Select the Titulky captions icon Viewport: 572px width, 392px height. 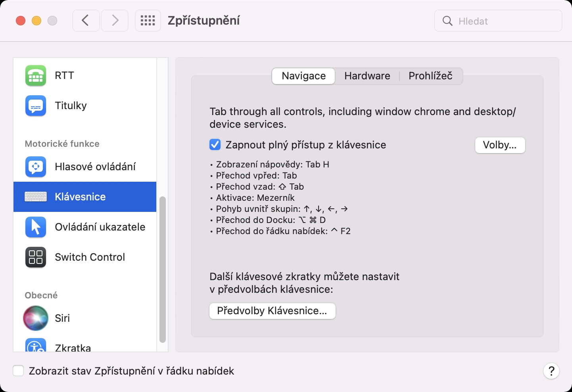click(x=36, y=106)
